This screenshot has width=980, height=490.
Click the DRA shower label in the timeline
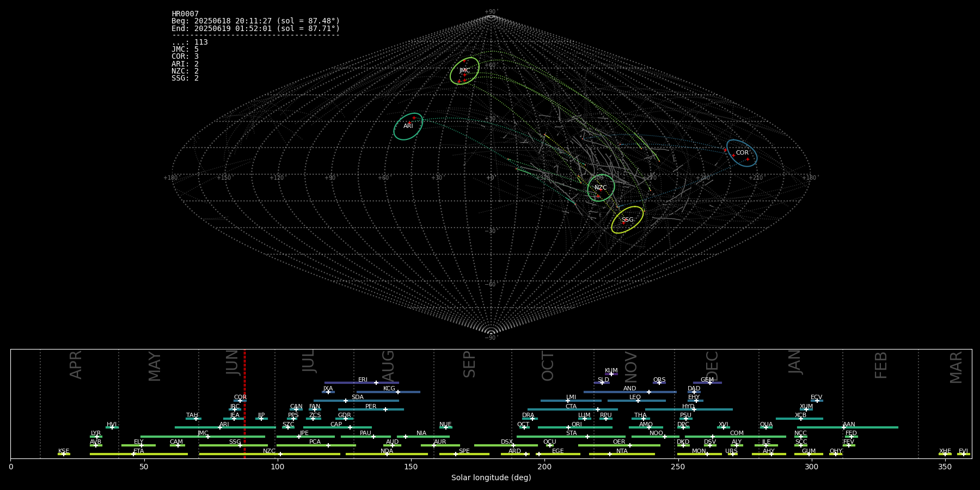[x=528, y=415]
